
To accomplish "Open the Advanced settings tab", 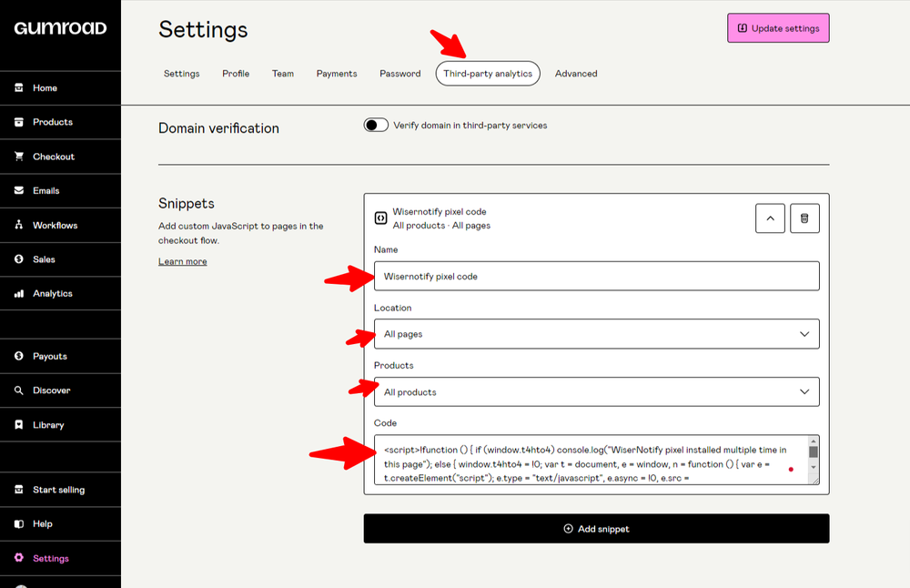I will click(x=576, y=74).
